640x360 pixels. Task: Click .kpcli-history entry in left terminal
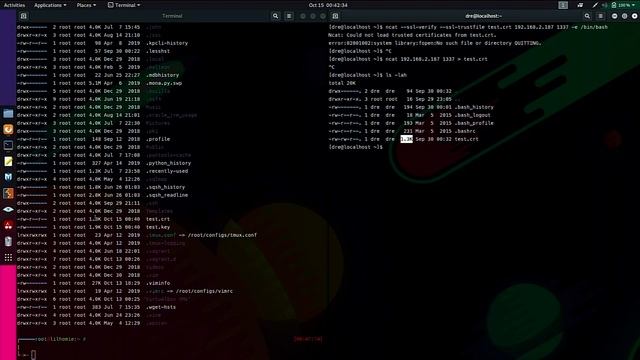click(x=167, y=43)
